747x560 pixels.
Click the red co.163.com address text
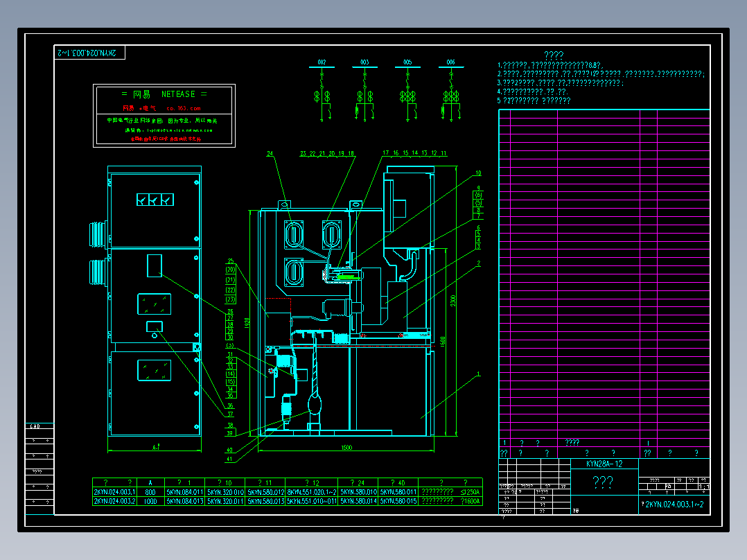point(184,108)
